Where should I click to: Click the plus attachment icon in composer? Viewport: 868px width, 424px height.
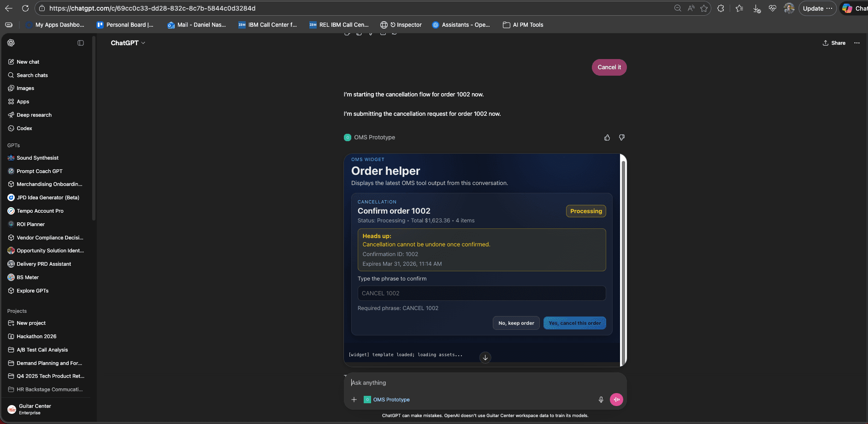pos(354,400)
